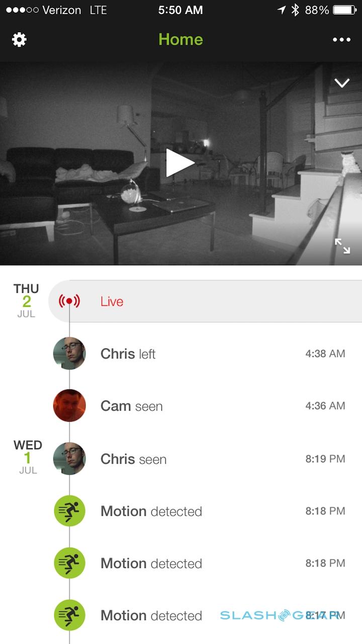Jump to THU 2 JUL date marker
362x644 pixels.
(26, 301)
